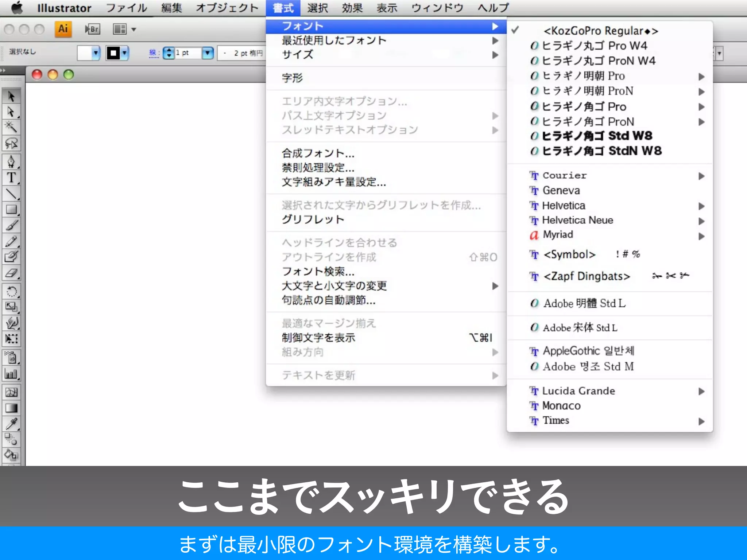Pick the Lasso tool
Viewport: 747px width, 560px height.
tap(11, 143)
